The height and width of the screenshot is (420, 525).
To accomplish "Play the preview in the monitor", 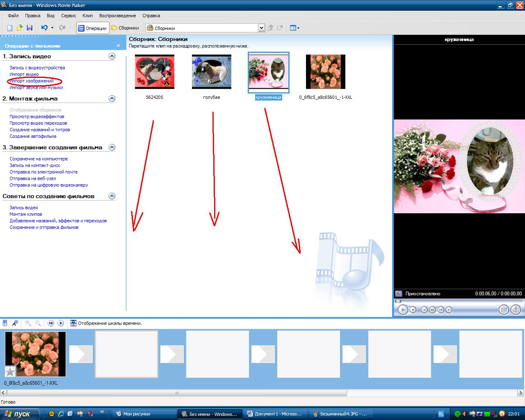I will (x=403, y=310).
